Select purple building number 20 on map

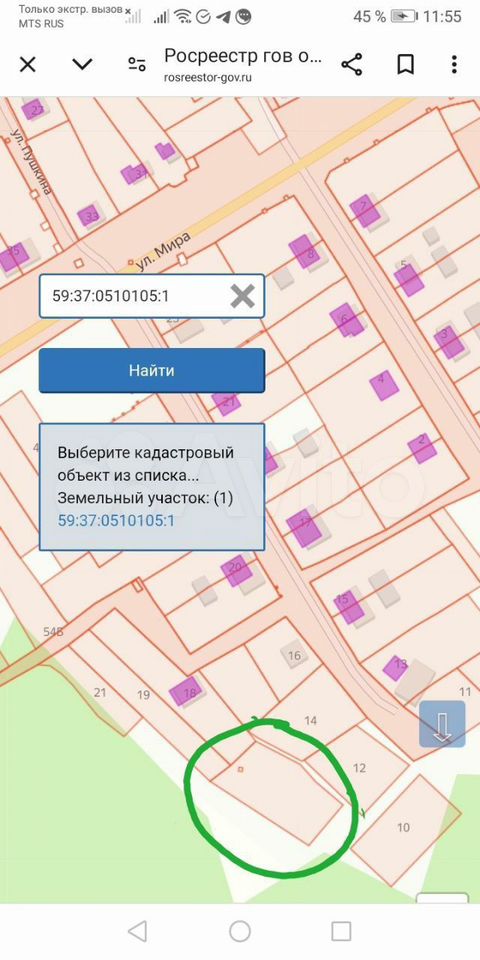click(x=236, y=570)
